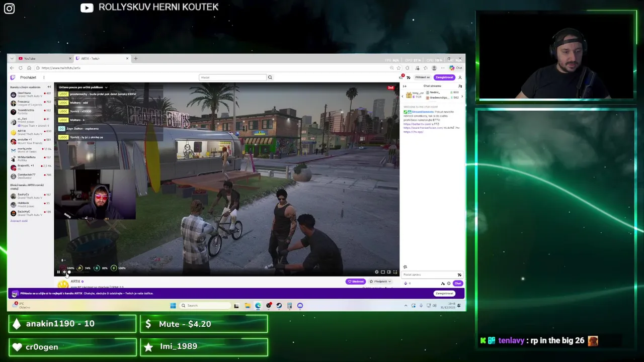The image size is (644, 362).
Task: Collapse the stream chat panel
Action: coord(405,86)
